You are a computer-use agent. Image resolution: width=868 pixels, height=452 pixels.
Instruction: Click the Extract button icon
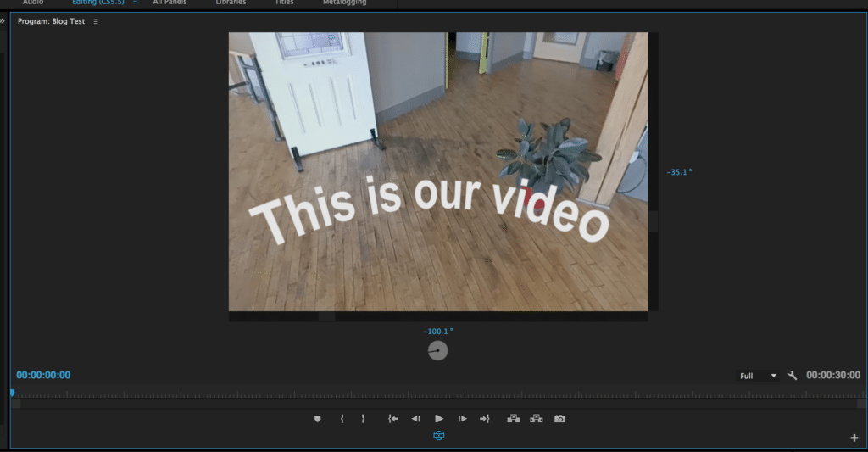click(537, 419)
